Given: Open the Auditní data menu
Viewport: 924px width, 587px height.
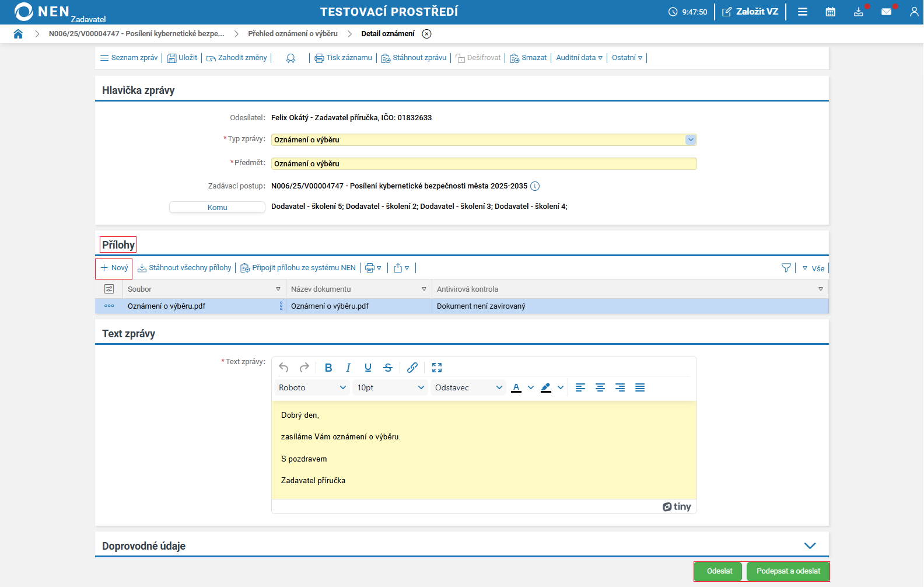Looking at the screenshot, I should point(579,58).
